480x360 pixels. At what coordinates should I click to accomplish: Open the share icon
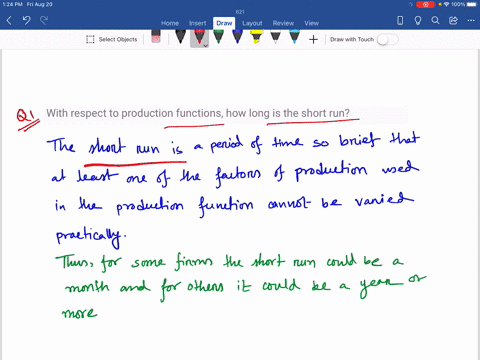[x=453, y=21]
